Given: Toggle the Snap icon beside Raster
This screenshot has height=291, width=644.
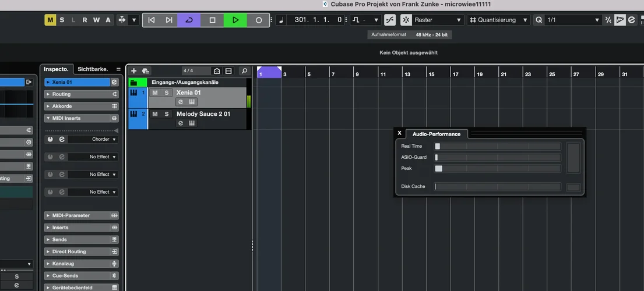Looking at the screenshot, I should tap(390, 20).
